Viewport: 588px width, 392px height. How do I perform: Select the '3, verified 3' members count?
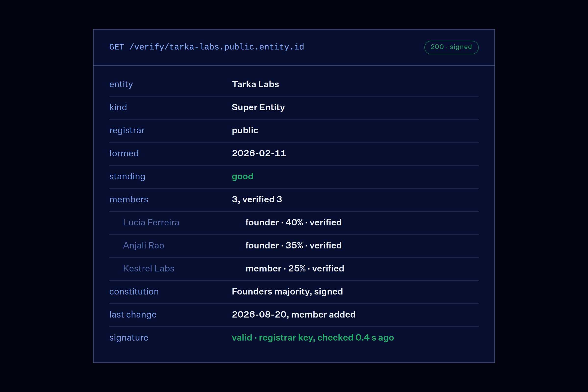point(257,199)
